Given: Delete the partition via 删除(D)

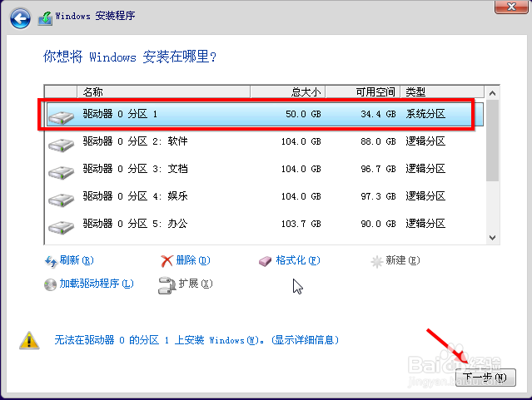Looking at the screenshot, I should pos(193,260).
